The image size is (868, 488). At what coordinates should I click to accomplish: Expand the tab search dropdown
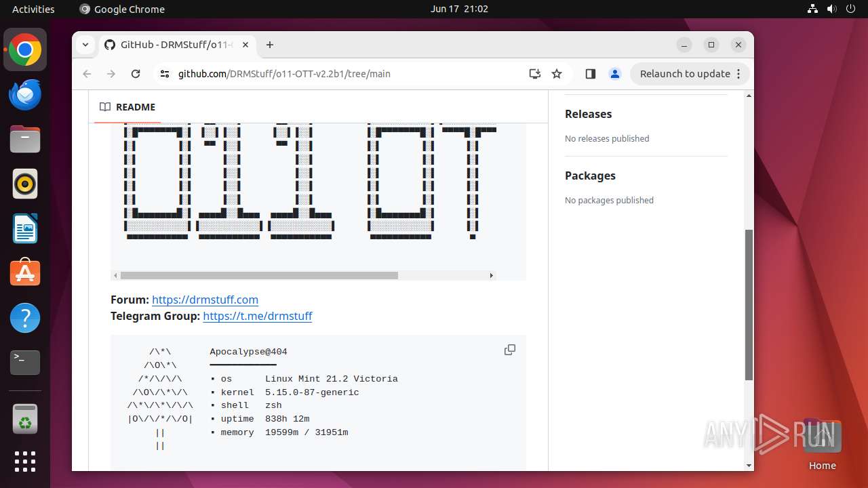click(x=85, y=45)
